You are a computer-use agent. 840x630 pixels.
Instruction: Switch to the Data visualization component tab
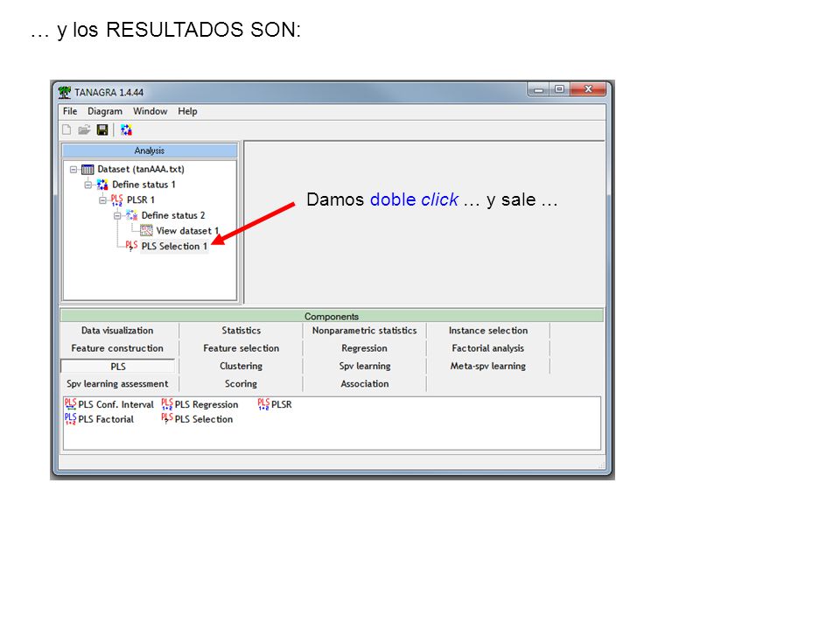pyautogui.click(x=117, y=331)
